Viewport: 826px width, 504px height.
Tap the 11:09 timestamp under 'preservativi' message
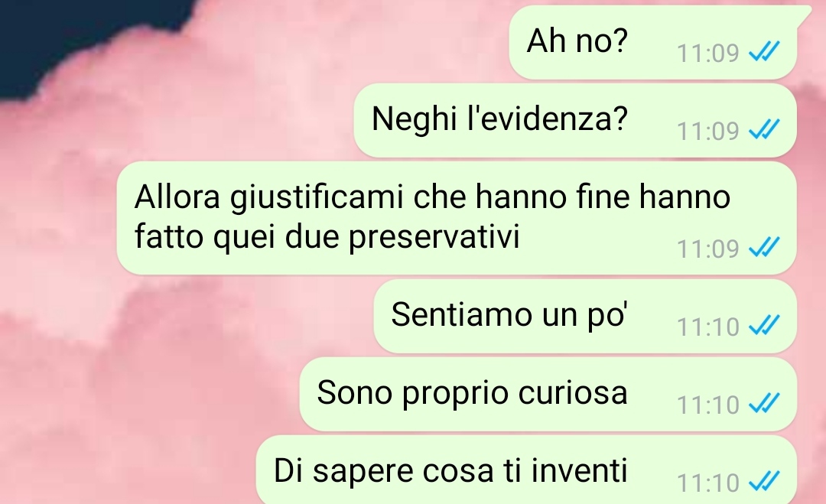click(708, 249)
